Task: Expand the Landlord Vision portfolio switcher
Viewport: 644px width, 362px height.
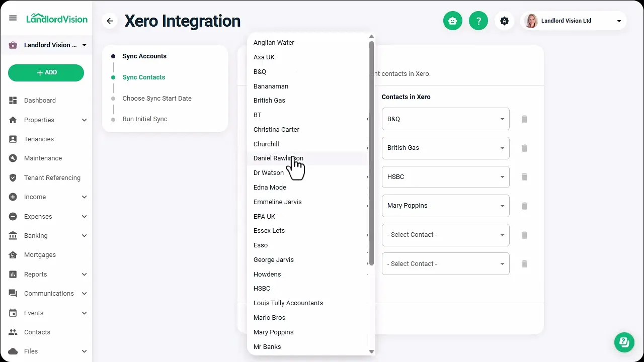Action: point(84,45)
